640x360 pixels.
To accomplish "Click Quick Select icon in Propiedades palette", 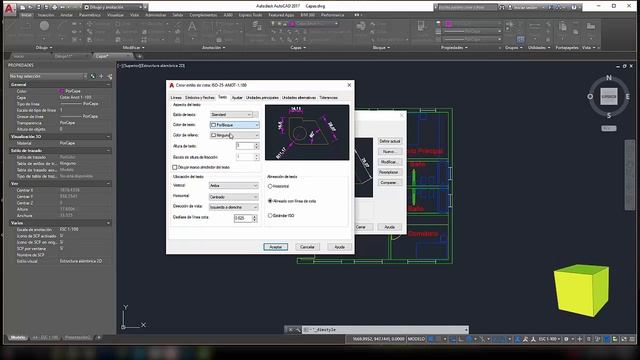I will click(x=109, y=76).
